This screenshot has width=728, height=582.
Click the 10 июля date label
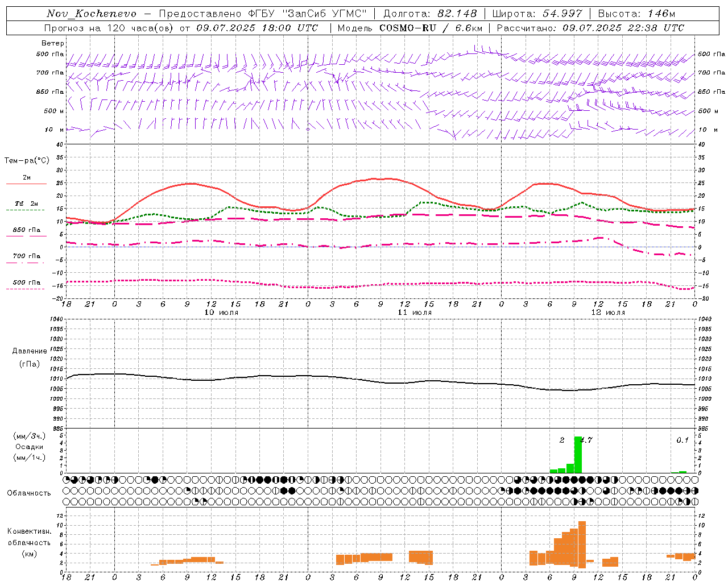click(221, 313)
